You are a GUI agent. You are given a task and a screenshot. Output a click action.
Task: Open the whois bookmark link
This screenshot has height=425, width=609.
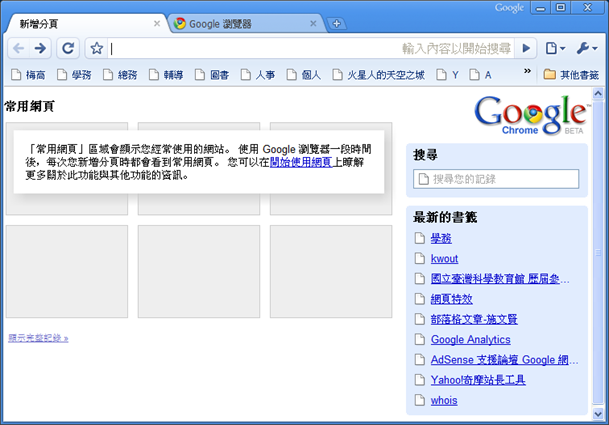444,400
